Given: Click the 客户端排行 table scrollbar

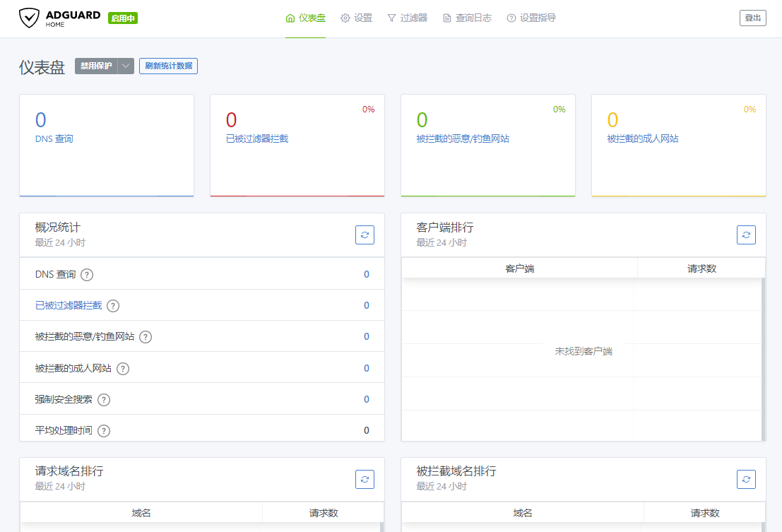Looking at the screenshot, I should [763, 359].
